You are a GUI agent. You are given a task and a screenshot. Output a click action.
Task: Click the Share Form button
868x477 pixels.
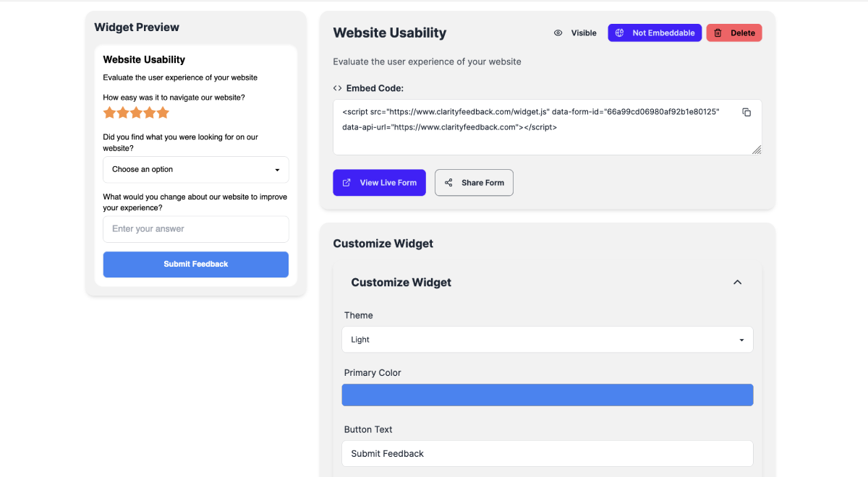click(x=474, y=183)
